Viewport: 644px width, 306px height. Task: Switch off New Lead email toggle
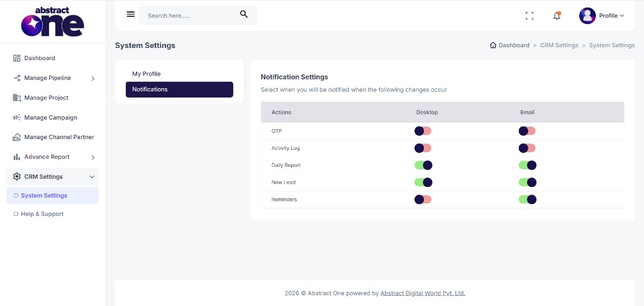click(x=528, y=182)
